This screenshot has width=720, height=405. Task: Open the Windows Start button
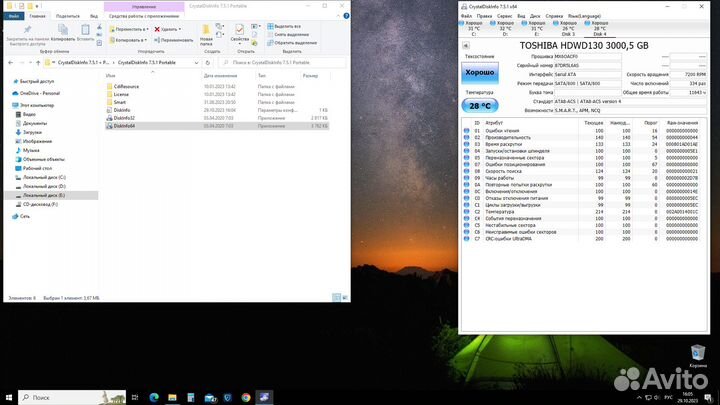click(8, 397)
